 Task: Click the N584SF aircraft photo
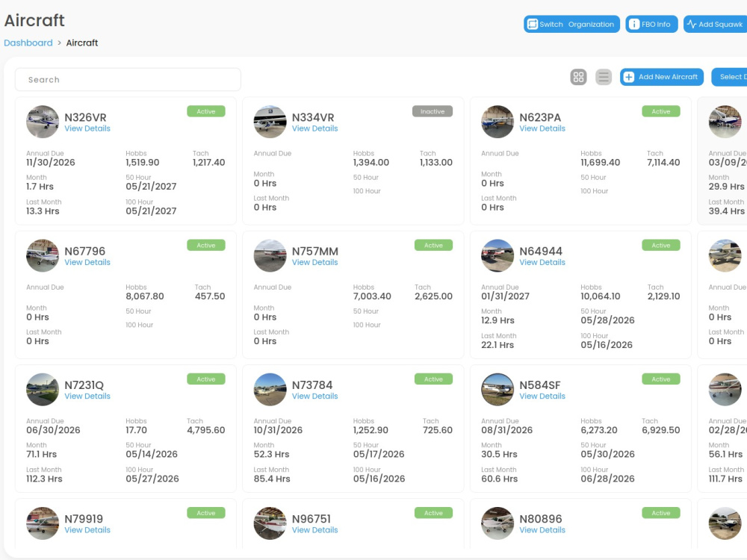(498, 390)
